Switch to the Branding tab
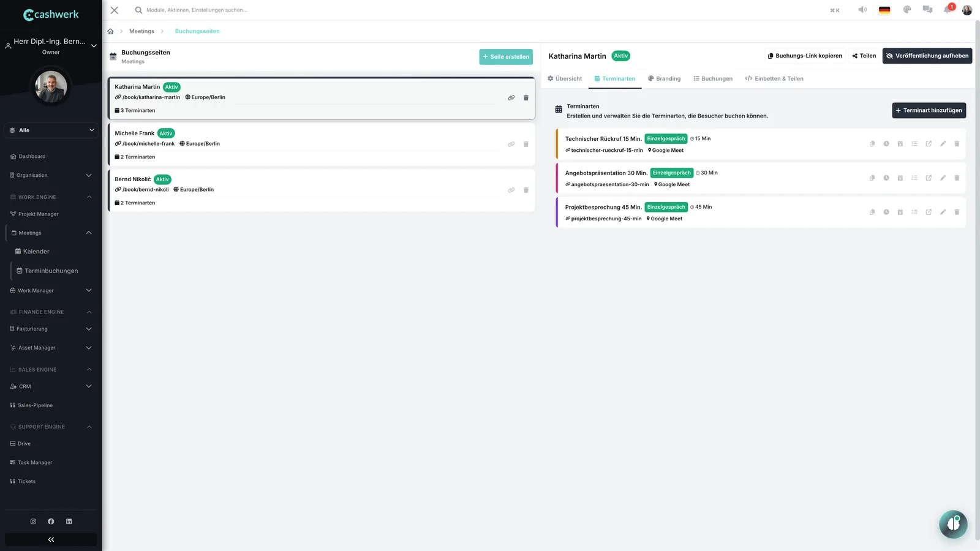Screen dimensions: 980x551 pos(664,79)
